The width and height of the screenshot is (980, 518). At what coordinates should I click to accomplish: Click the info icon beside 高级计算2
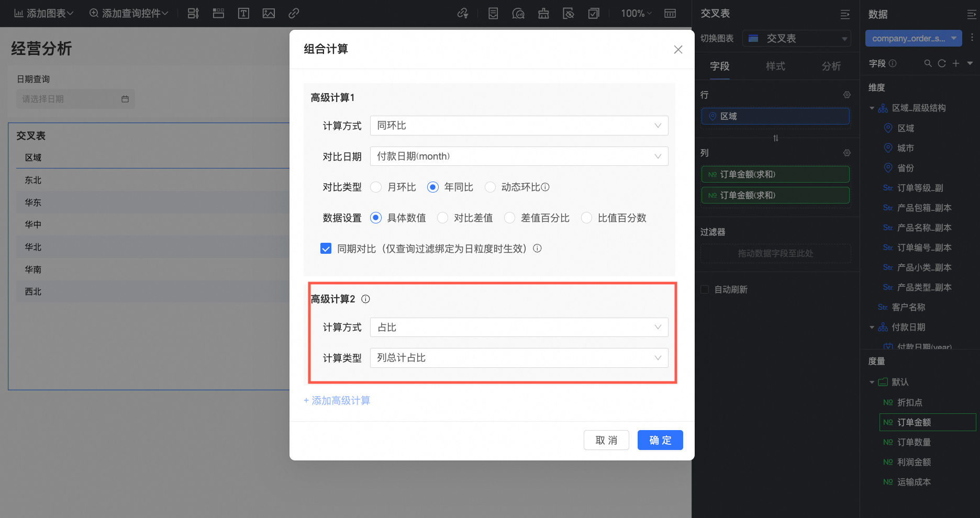click(x=365, y=299)
